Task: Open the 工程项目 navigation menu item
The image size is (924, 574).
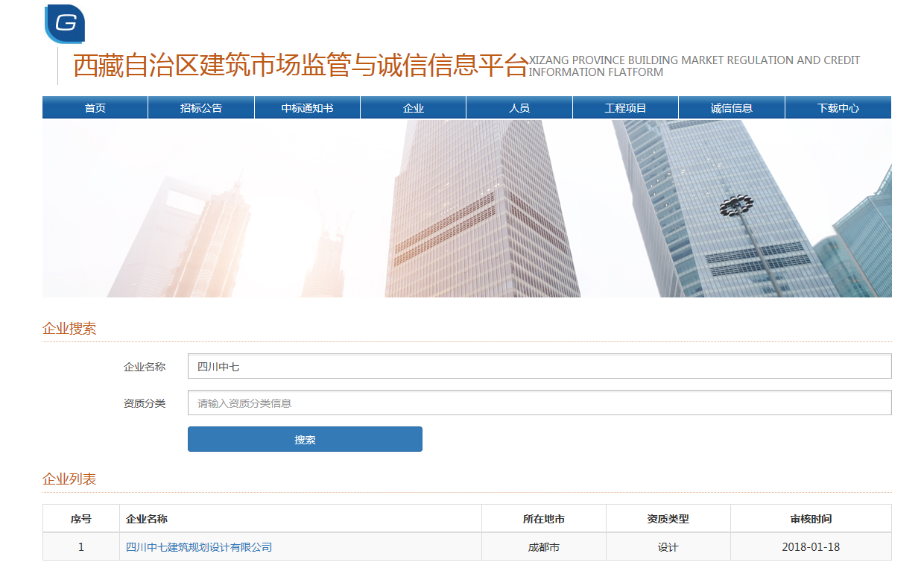Action: (624, 107)
